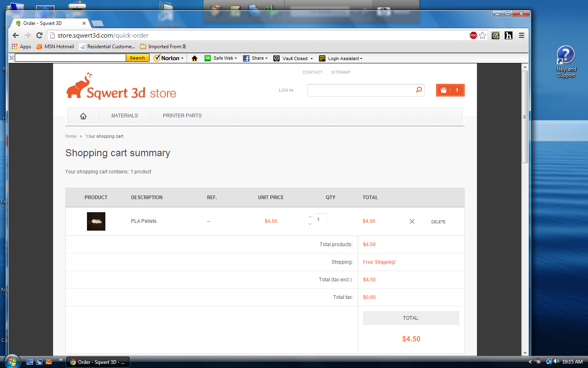Click the '$0.00' total tax value
The width and height of the screenshot is (588, 368).
click(x=369, y=297)
